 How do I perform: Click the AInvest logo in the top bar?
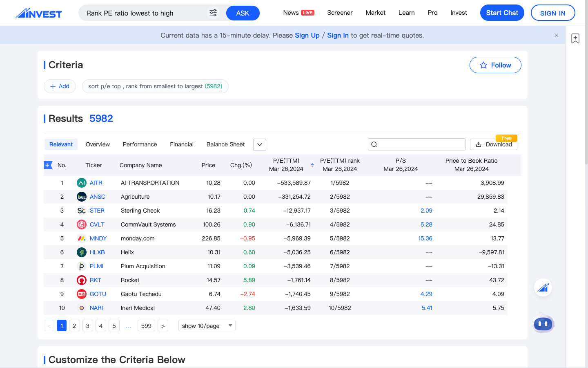pos(39,13)
